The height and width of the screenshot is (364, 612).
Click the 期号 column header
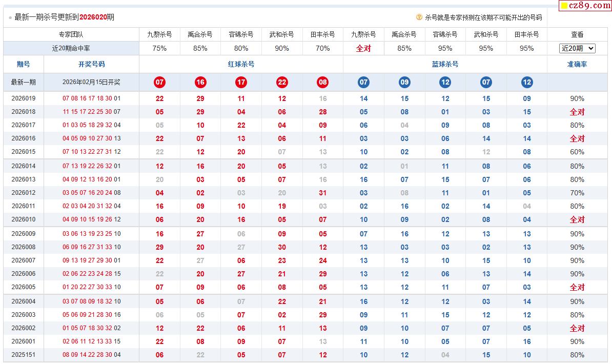(24, 64)
